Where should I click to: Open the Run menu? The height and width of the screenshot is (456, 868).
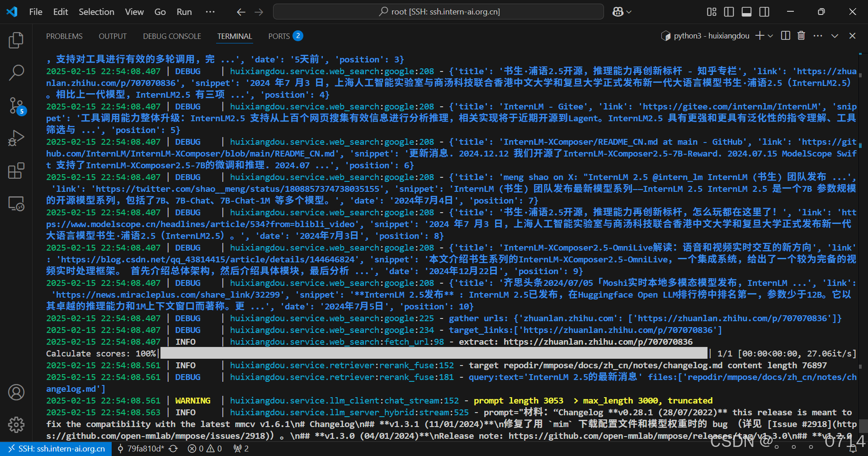tap(184, 12)
